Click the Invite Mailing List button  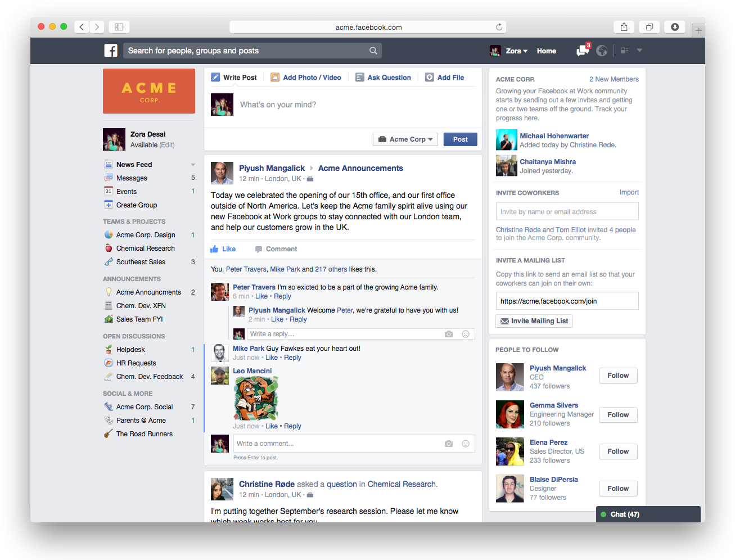click(534, 321)
